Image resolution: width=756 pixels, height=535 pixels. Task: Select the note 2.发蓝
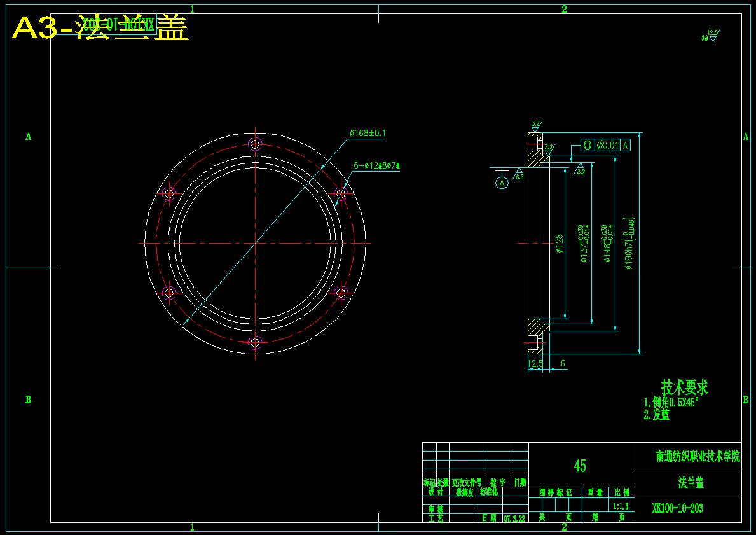pos(657,415)
